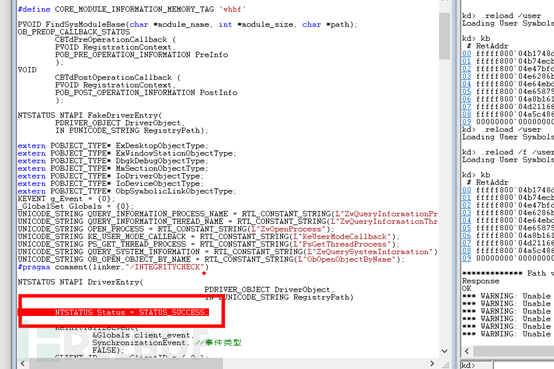Click the command window horizontal scroll-left arrow

[x=467, y=351]
